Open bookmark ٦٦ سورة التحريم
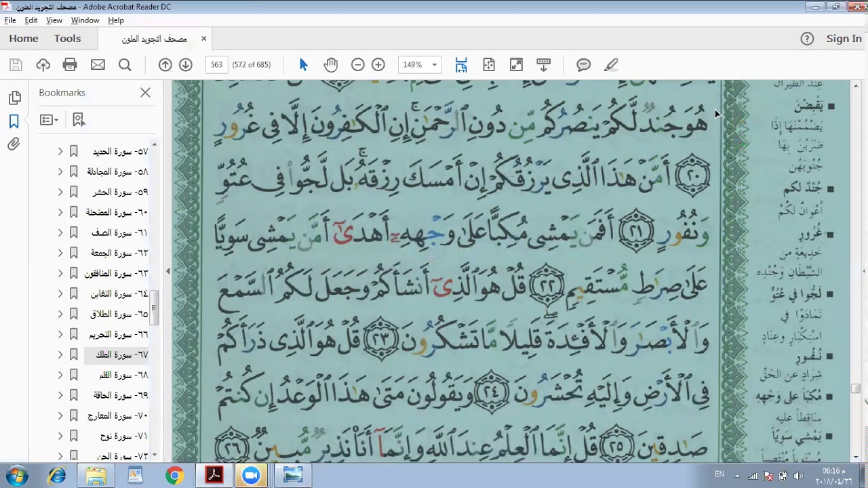Screen dimensions: 868x488 (118, 334)
